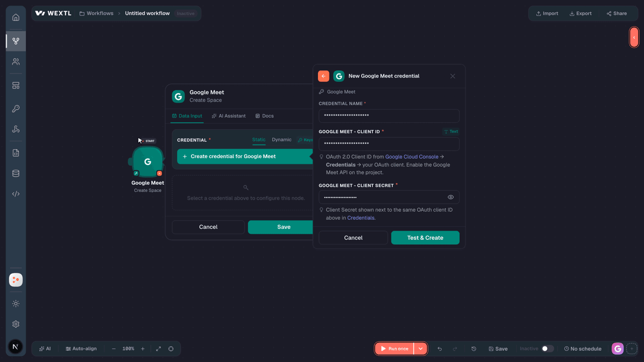Screen dimensions: 644x362
Task: Click the fit-to-screen expand icon
Action: 158,349
